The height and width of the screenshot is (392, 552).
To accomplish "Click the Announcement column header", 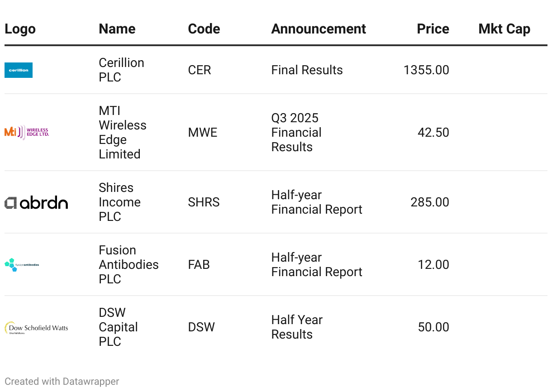I will [319, 29].
